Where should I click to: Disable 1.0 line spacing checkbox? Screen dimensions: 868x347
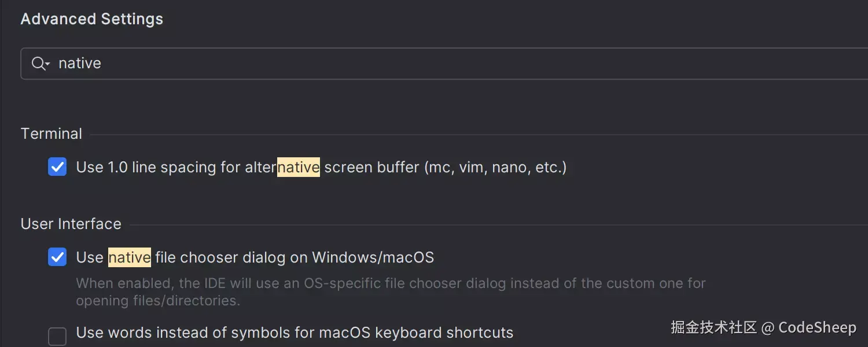pyautogui.click(x=57, y=167)
